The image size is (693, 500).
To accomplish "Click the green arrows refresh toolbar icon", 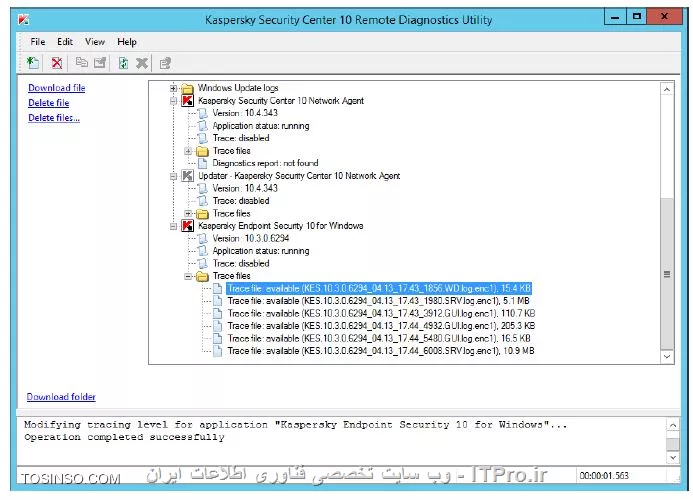I will click(x=123, y=63).
